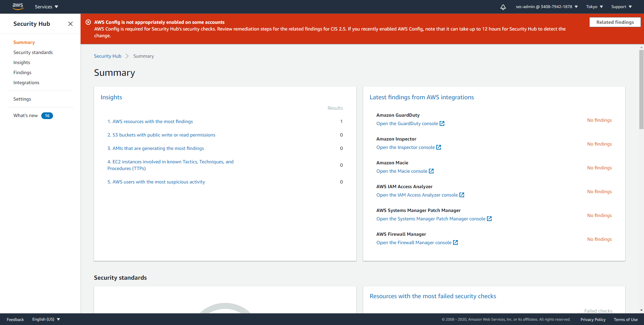Expand the Services dropdown menu
The image size is (644, 325).
click(46, 7)
